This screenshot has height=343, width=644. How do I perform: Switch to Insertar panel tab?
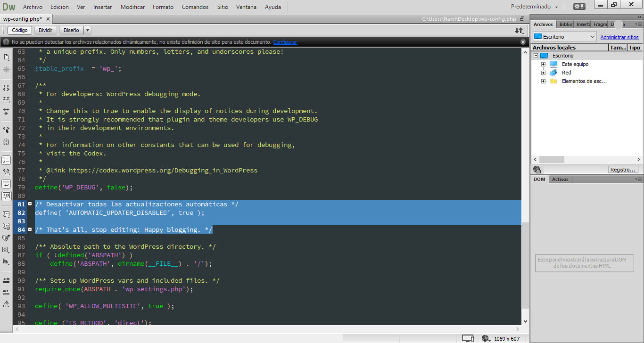pos(583,24)
